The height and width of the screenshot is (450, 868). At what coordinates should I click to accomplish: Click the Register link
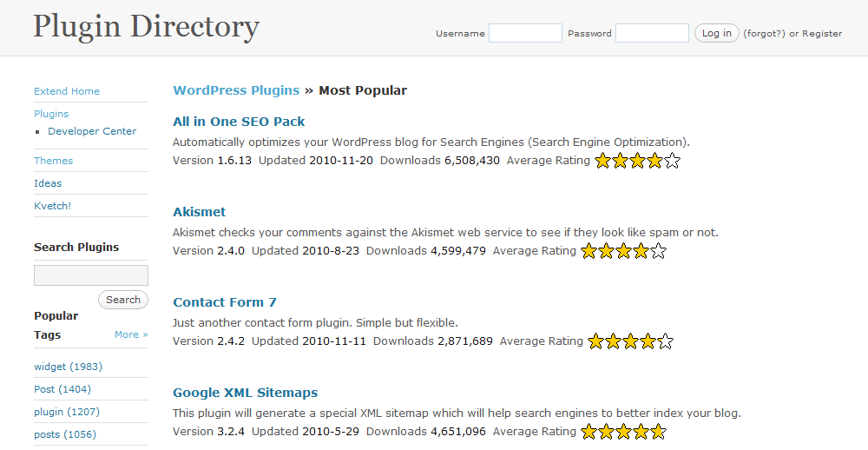tap(822, 33)
